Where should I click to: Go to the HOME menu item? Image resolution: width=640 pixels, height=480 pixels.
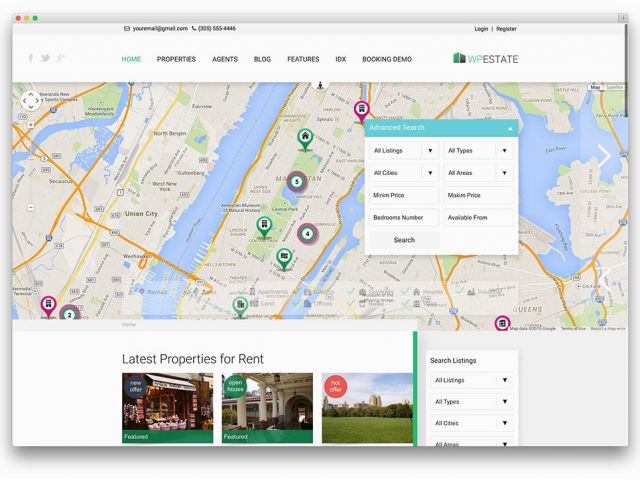click(131, 59)
